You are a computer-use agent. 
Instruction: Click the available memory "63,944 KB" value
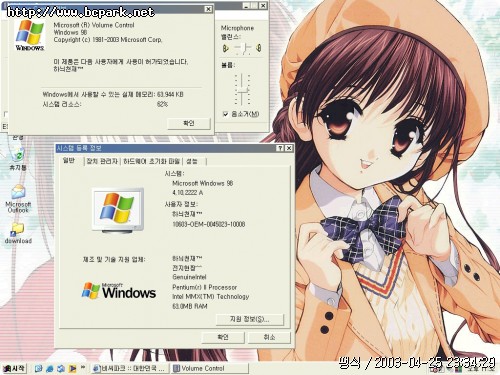(x=170, y=94)
